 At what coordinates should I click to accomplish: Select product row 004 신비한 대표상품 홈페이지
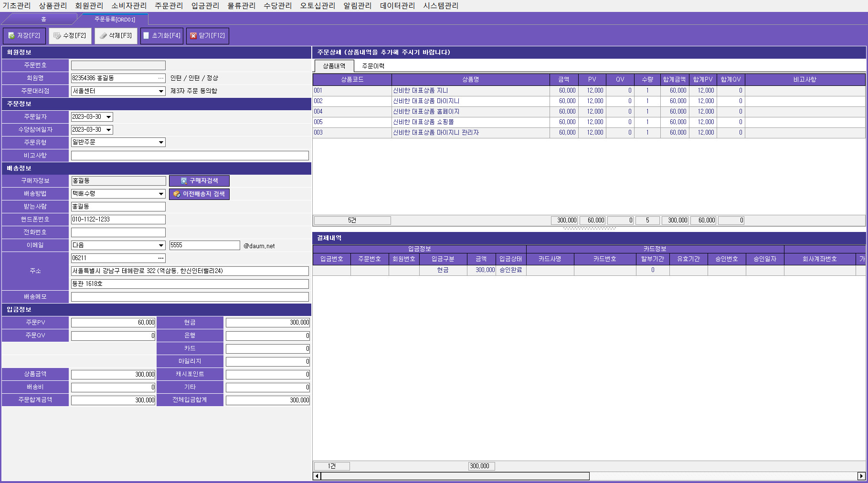coord(589,112)
